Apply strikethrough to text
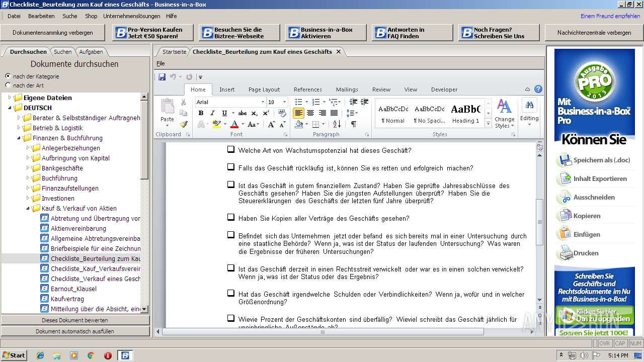This screenshot has width=644, height=362. (x=242, y=113)
